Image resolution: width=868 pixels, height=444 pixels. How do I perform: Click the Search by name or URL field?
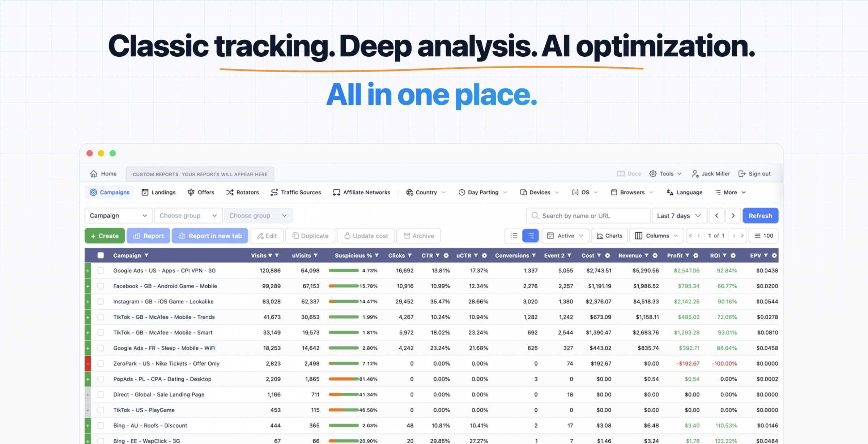tap(588, 216)
